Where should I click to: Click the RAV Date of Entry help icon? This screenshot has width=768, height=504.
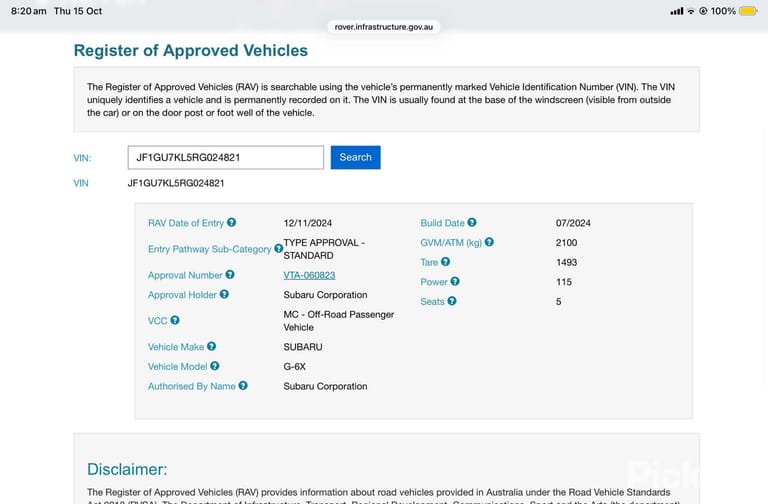click(231, 222)
